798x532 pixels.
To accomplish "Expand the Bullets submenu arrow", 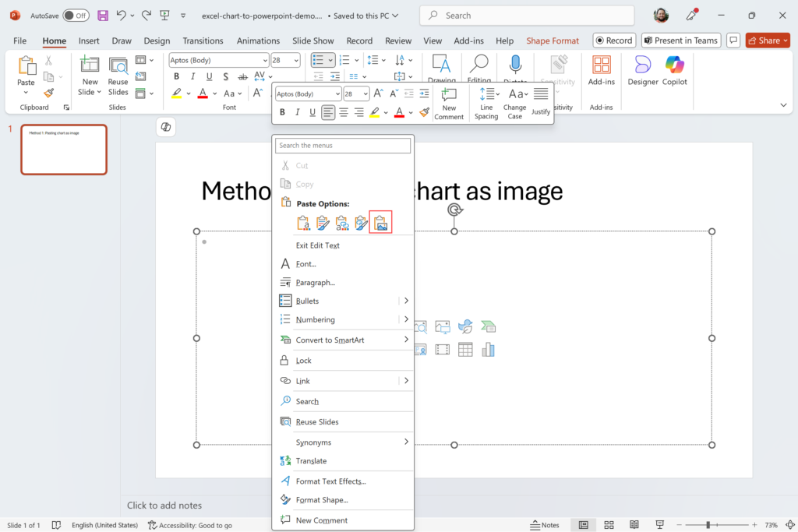I will point(406,301).
